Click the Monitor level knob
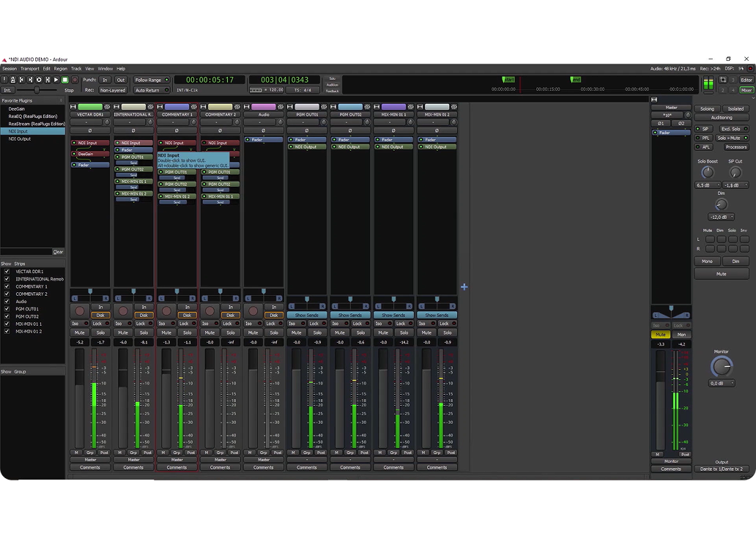 point(721,367)
